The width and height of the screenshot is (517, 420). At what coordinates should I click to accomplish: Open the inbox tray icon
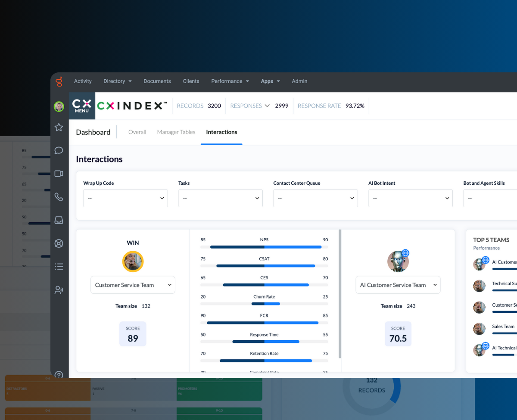tap(59, 220)
